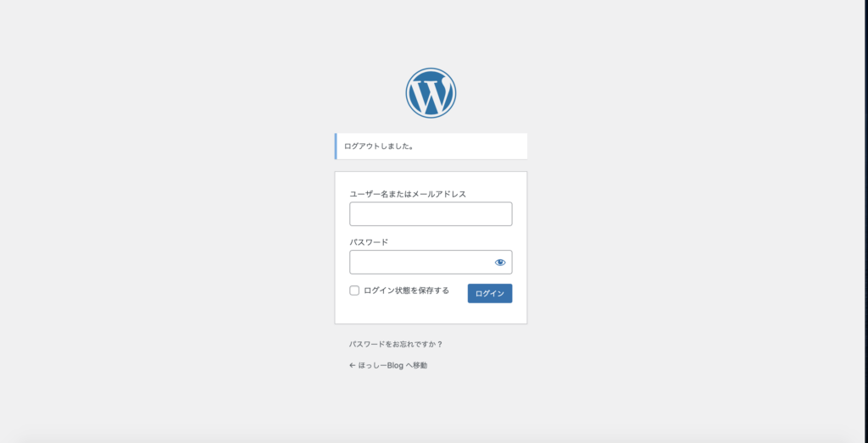Select the ログイン状態を保存する label text
Screen dimensions: 868x443
pos(406,291)
